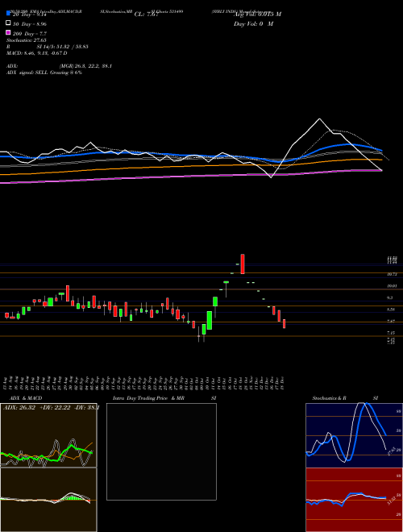Open the Intra Day Trading Price panel
The height and width of the screenshot is (532, 403).
(161, 451)
